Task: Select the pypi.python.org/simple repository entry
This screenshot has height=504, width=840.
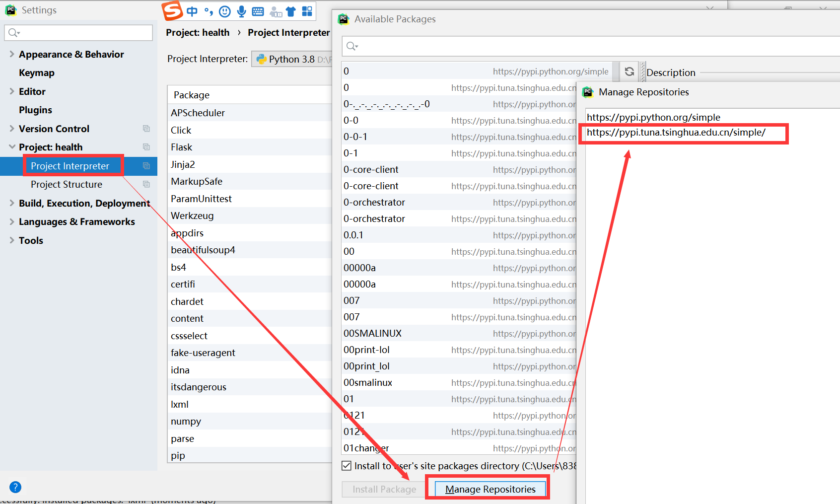Action: [x=653, y=117]
